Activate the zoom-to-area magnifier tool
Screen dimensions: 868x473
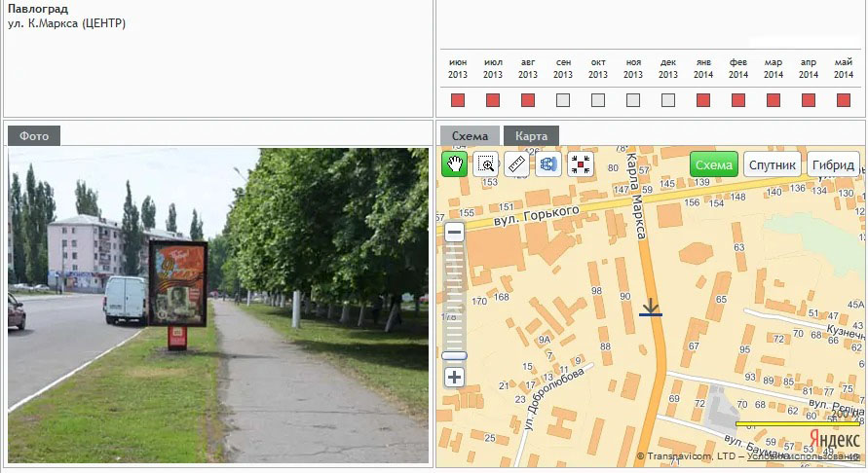485,164
